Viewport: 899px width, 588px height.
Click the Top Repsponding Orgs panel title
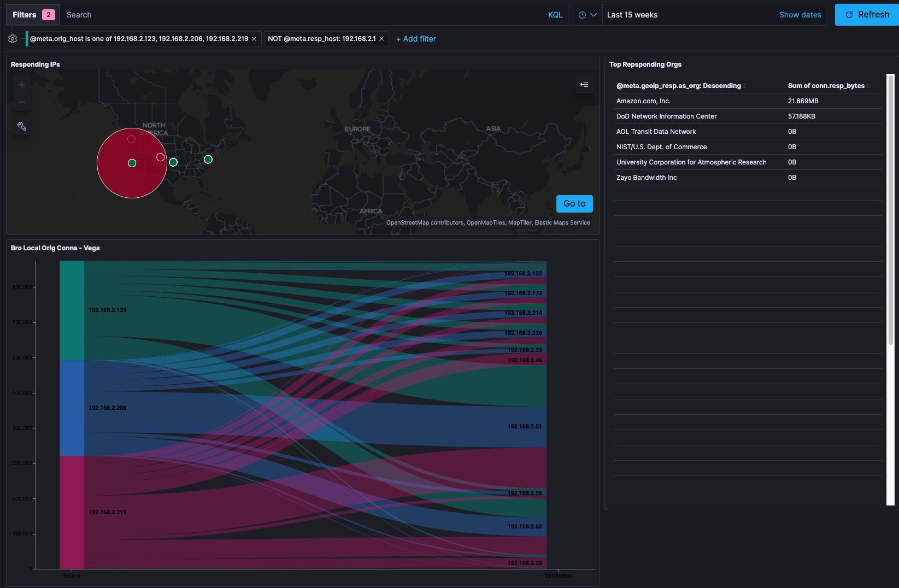point(645,64)
